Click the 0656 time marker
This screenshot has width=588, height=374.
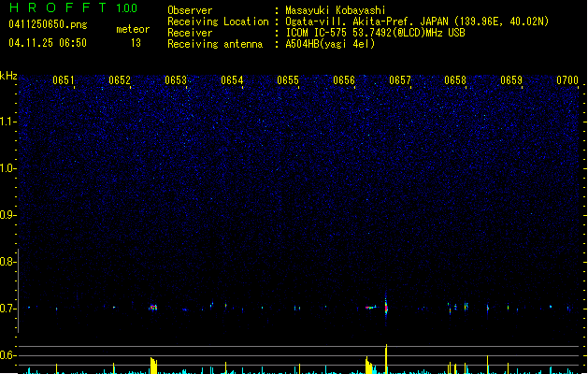click(x=344, y=80)
